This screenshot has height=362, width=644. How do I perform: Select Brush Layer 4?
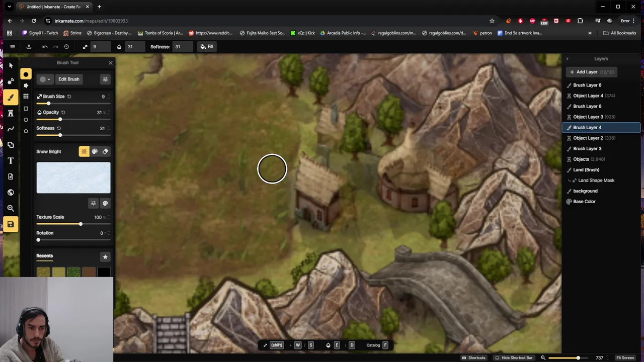click(x=601, y=127)
